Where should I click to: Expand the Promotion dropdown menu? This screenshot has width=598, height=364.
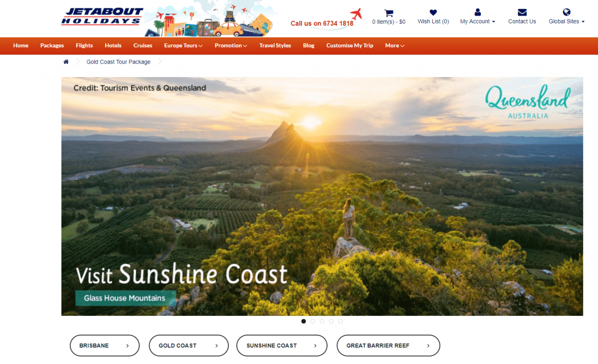click(231, 46)
